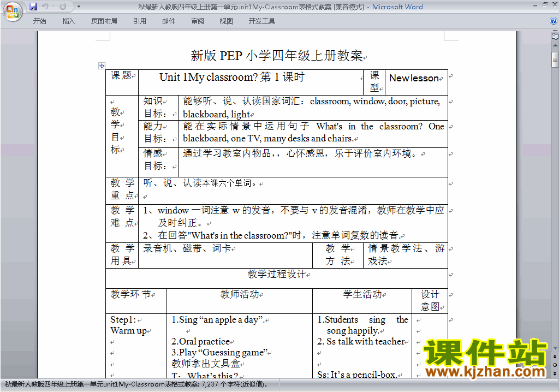Click the table move handle icon

click(x=102, y=66)
